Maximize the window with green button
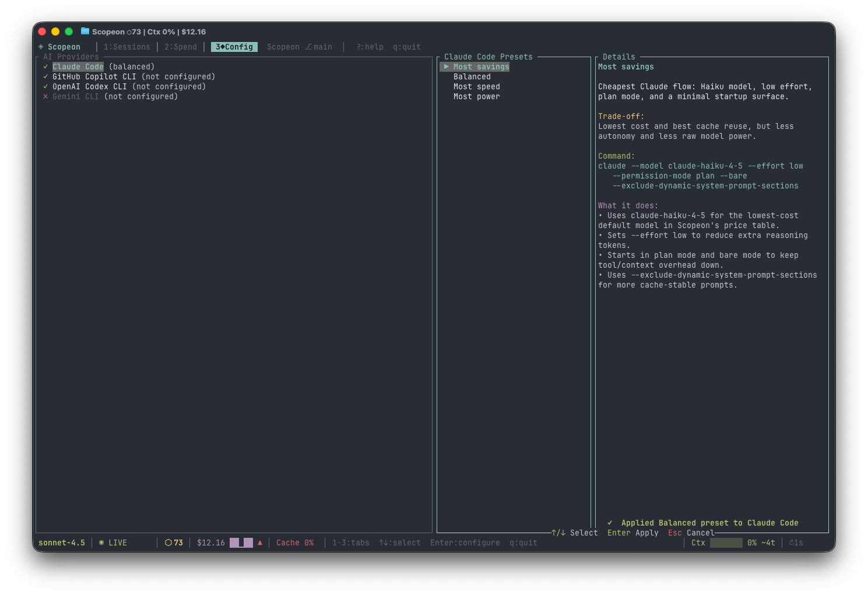This screenshot has width=868, height=595. tap(69, 32)
